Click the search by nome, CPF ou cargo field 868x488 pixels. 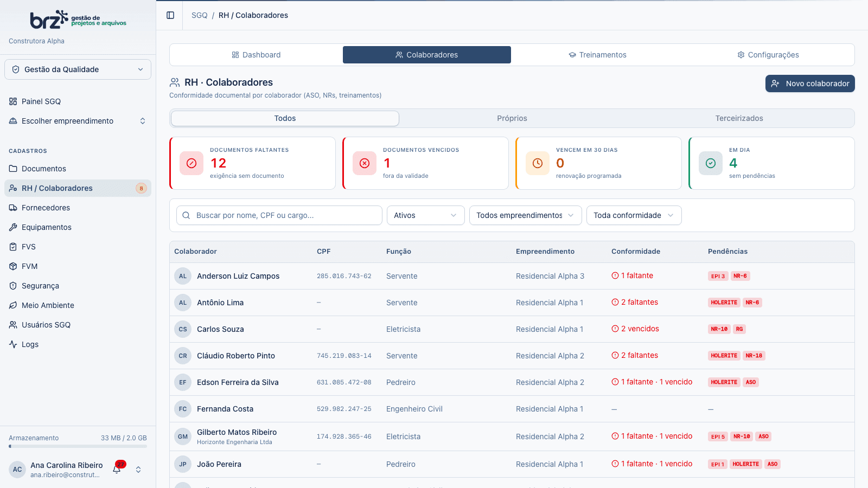point(279,215)
